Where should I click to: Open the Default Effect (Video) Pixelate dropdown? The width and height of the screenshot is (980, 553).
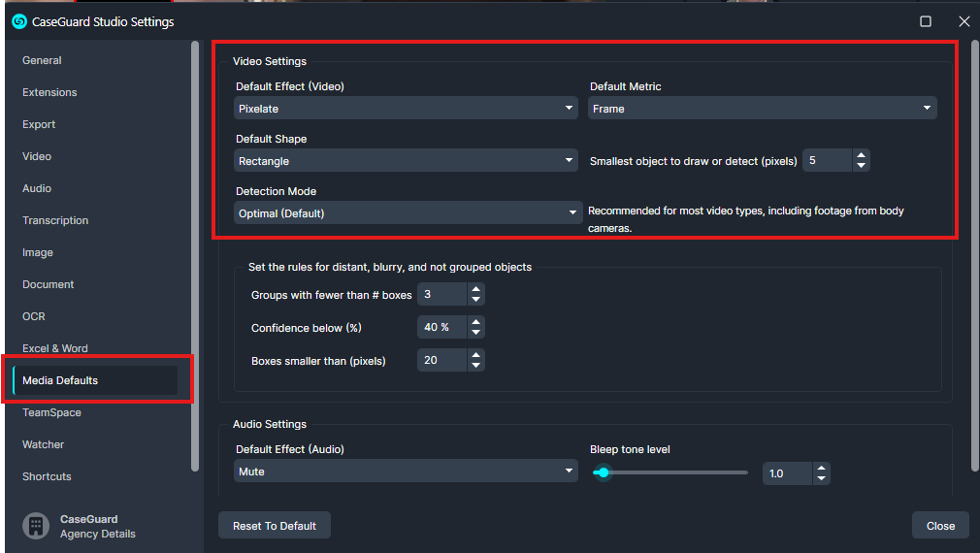pos(406,108)
